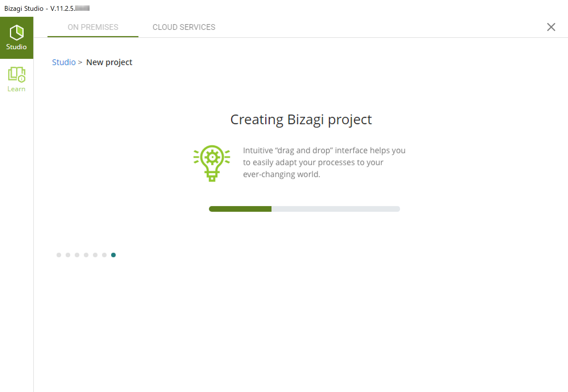This screenshot has width=568, height=392.
Task: Click the 'New project' breadcrumb text
Action: pos(109,62)
